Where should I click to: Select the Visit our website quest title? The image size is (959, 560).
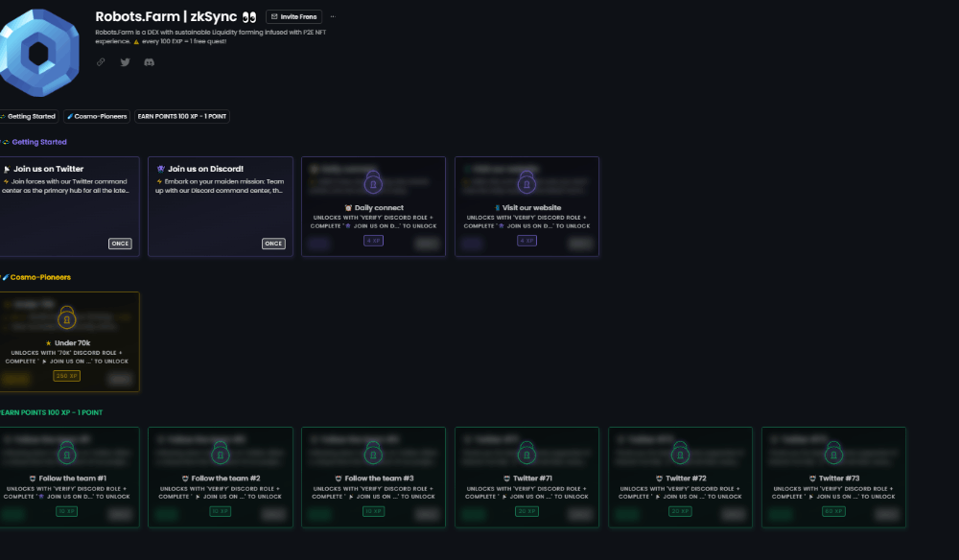pyautogui.click(x=531, y=208)
